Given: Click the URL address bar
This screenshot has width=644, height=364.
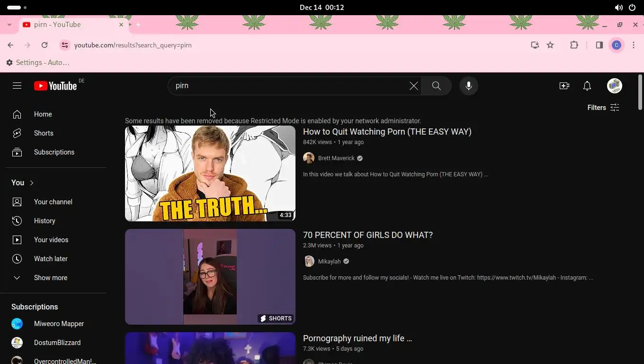Looking at the screenshot, I should tap(298, 45).
